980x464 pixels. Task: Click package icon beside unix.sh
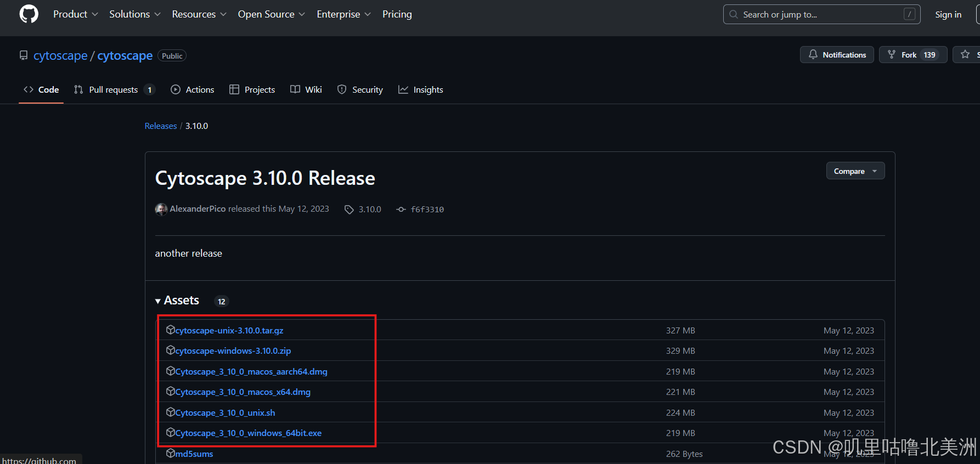click(171, 412)
